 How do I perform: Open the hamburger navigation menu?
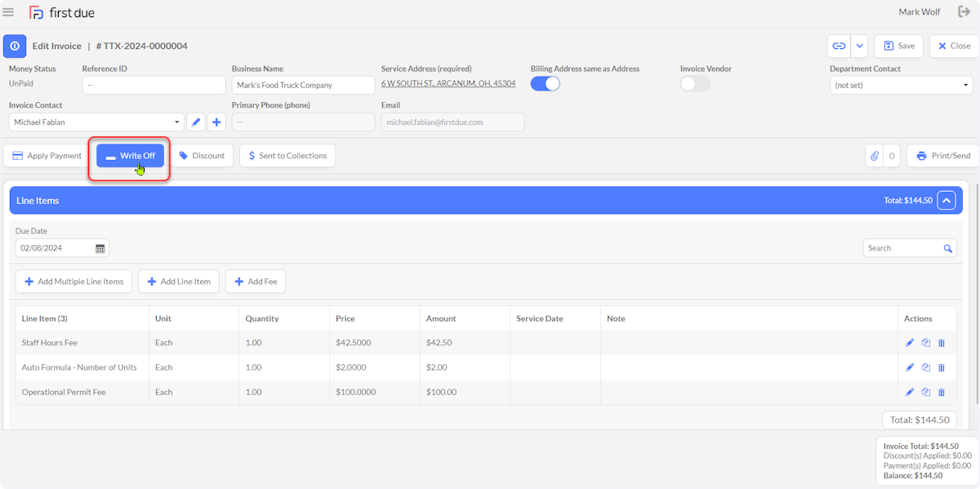pyautogui.click(x=8, y=12)
